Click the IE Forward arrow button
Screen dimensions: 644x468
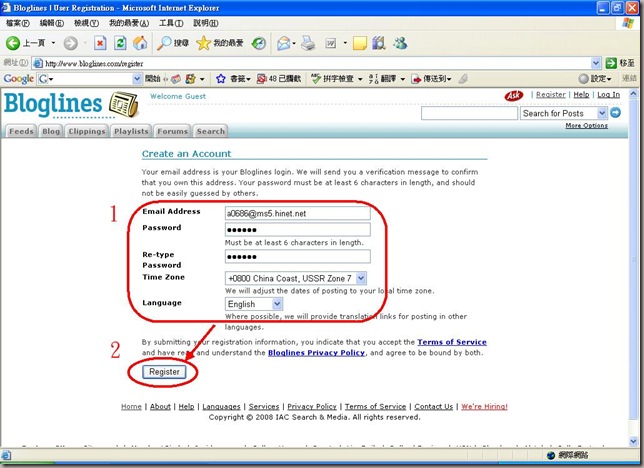(71, 43)
